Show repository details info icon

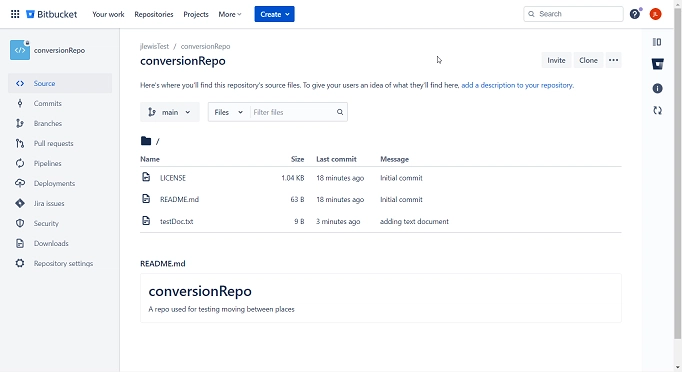click(x=657, y=88)
